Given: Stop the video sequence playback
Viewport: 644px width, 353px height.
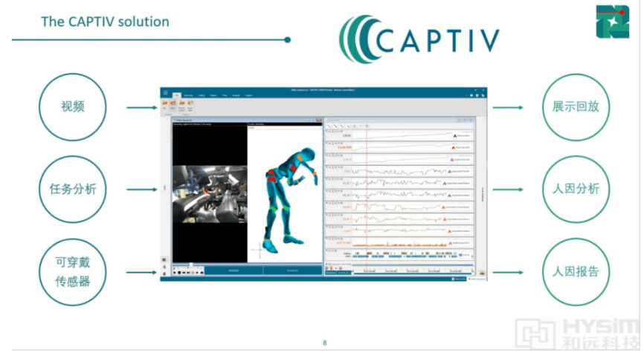Looking at the screenshot, I should click(x=179, y=272).
